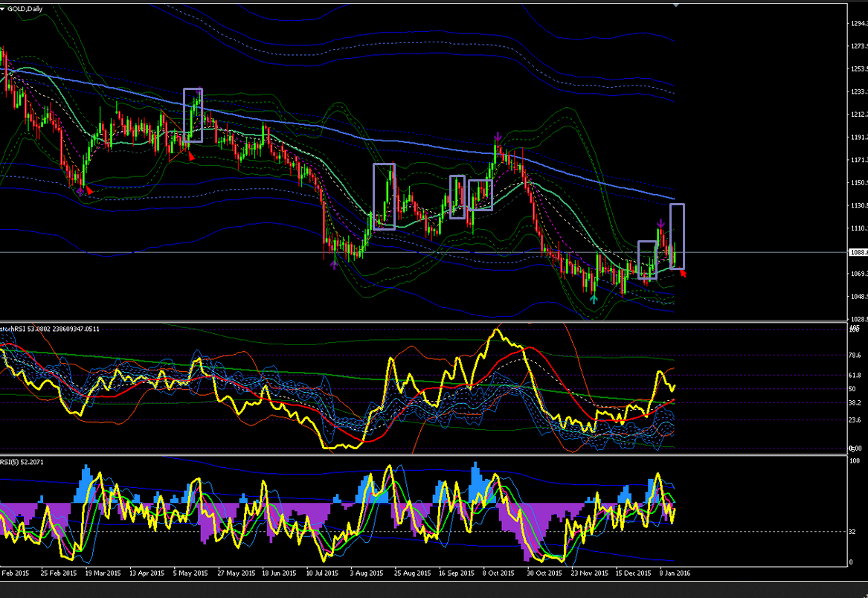Click the 1273 price scale label
Image resolution: width=868 pixels, height=598 pixels.
[x=859, y=46]
